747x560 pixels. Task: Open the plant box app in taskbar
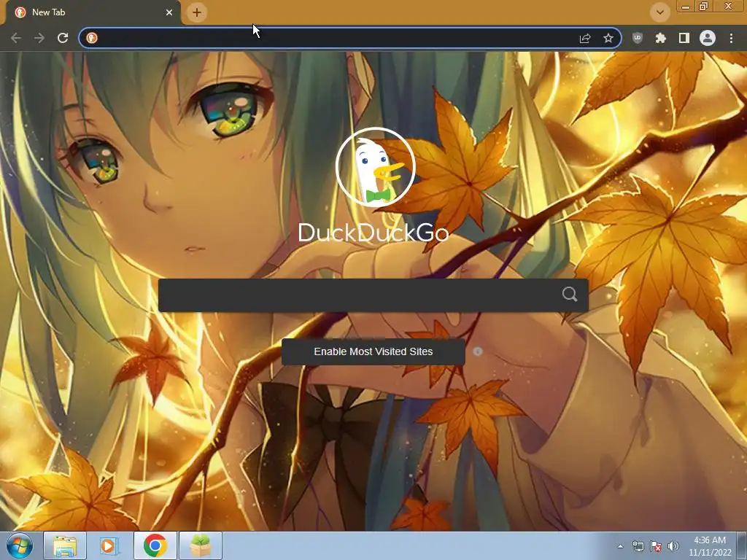tap(201, 545)
